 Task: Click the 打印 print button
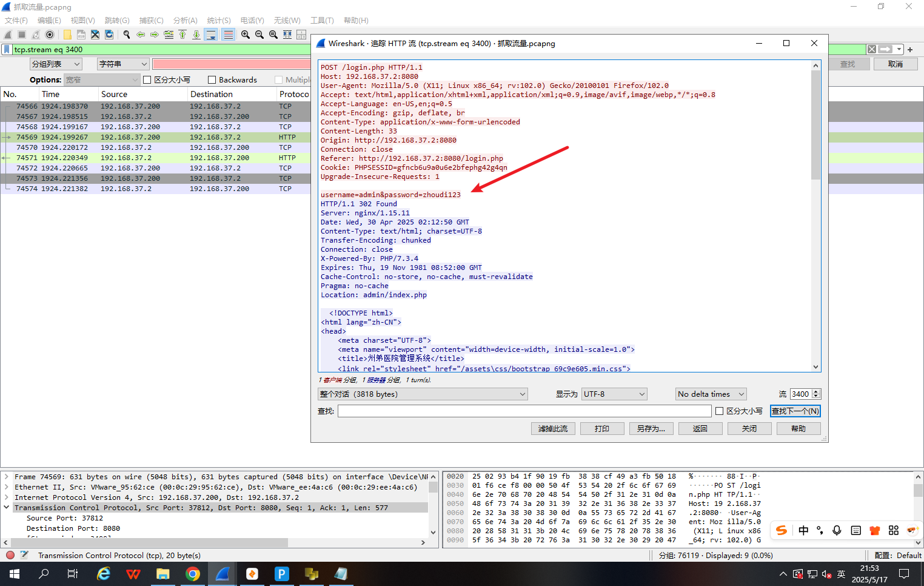click(602, 429)
